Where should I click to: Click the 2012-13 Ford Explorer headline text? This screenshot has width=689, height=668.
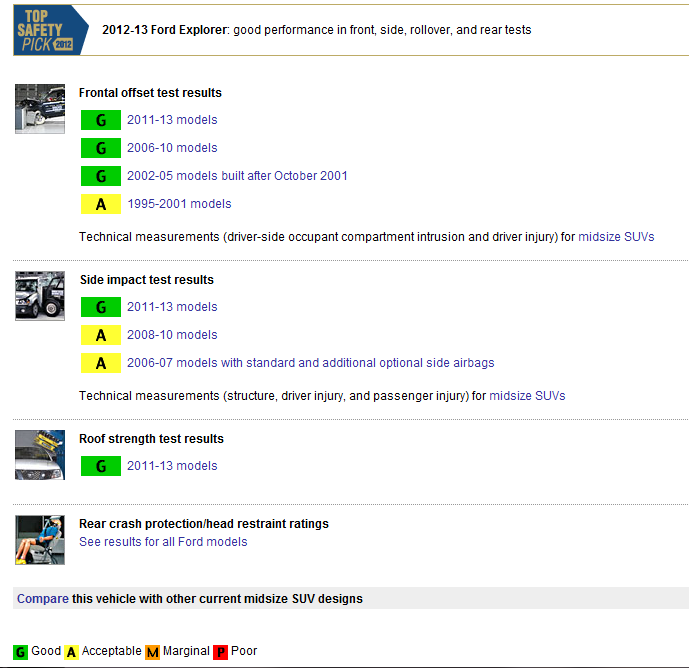click(316, 30)
